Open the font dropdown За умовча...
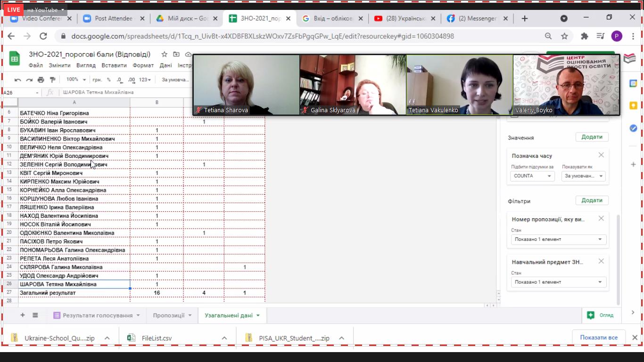Image resolution: width=644 pixels, height=362 pixels. click(175, 80)
